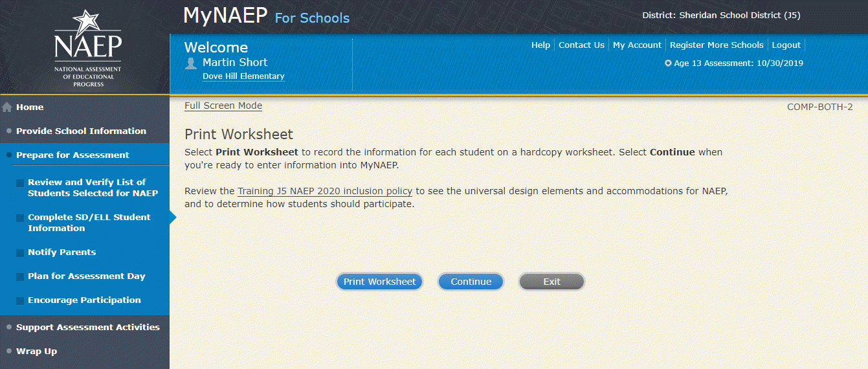Click the Exit button
868x369 pixels.
[x=551, y=282]
